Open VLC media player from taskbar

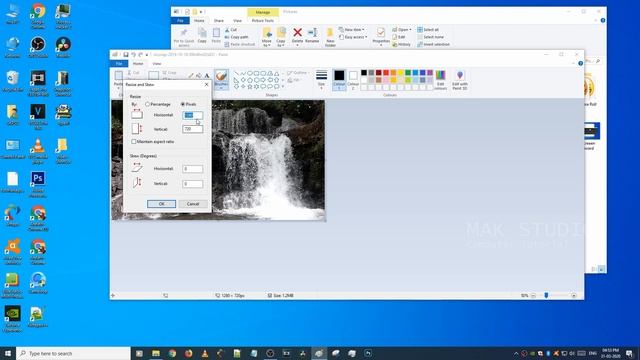point(204,353)
